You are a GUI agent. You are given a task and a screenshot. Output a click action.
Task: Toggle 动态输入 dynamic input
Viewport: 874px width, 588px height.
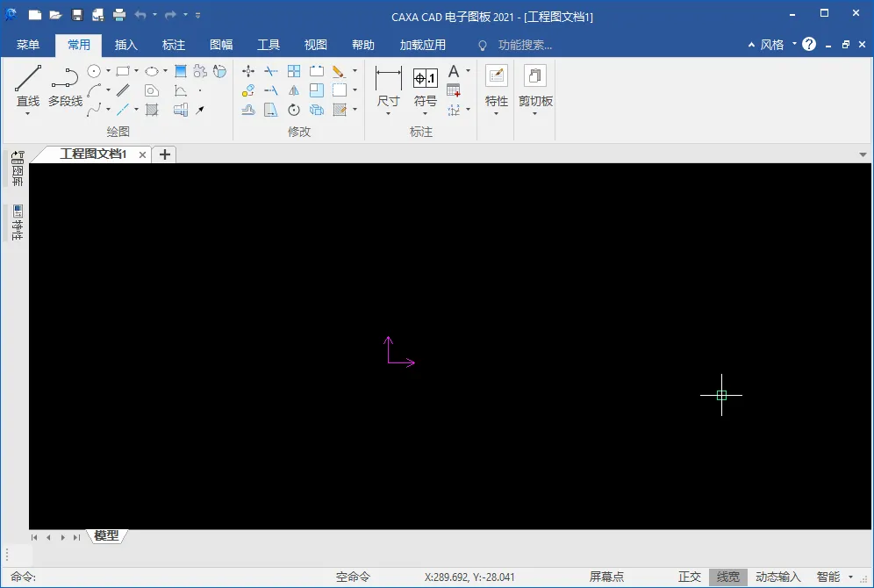click(777, 577)
